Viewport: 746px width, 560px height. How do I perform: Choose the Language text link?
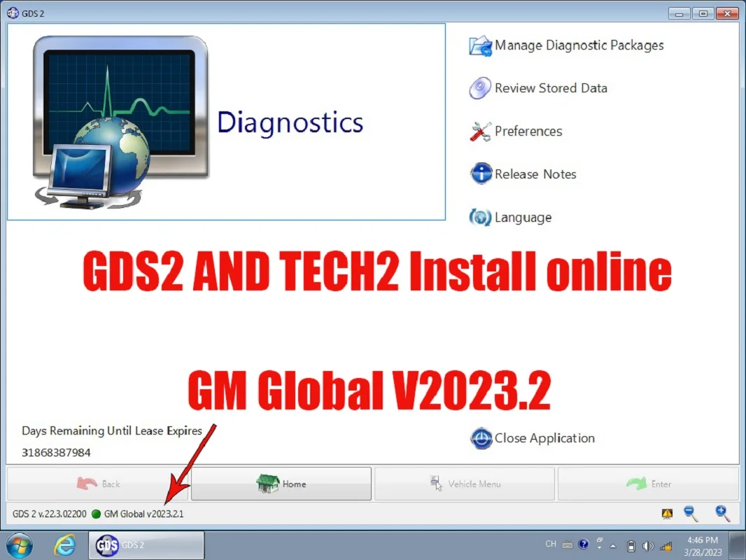pyautogui.click(x=523, y=218)
